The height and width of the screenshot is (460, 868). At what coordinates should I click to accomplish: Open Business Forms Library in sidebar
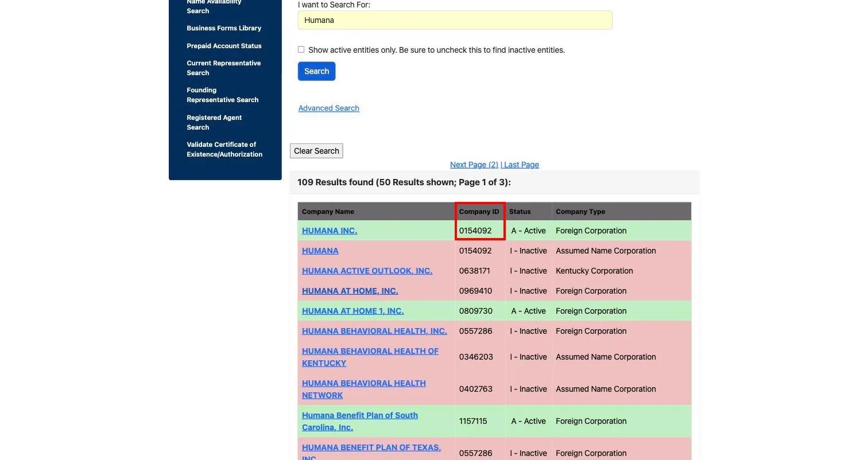coord(224,28)
